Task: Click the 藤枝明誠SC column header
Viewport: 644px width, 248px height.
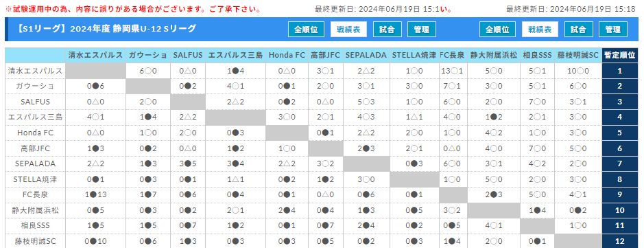Action: (578, 55)
